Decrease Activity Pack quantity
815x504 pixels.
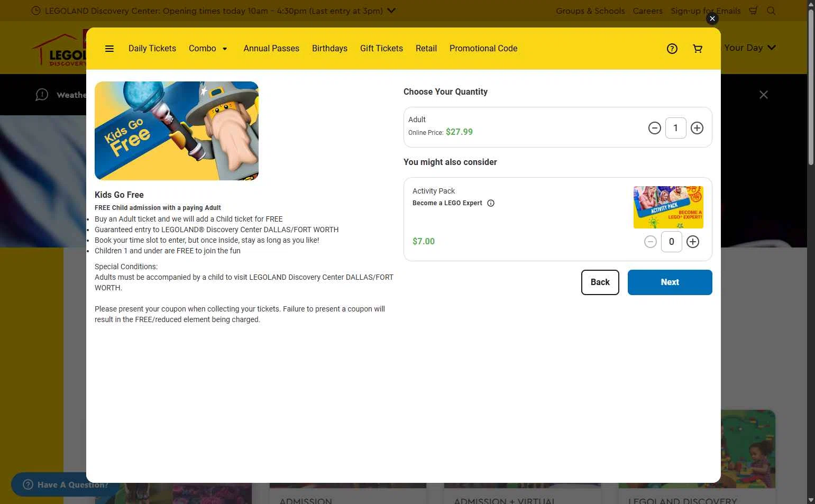click(651, 242)
